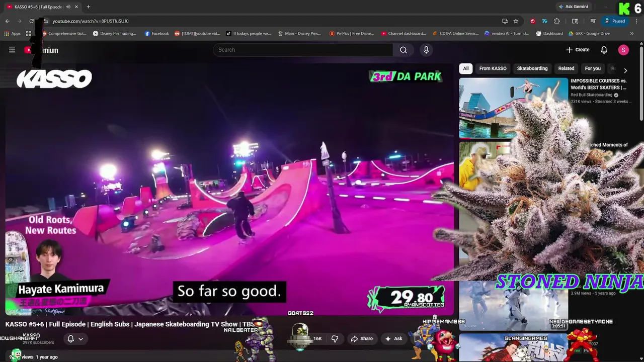The width and height of the screenshot is (644, 362).
Task: Close the KASSO #5+6 browser tab
Action: click(x=76, y=7)
